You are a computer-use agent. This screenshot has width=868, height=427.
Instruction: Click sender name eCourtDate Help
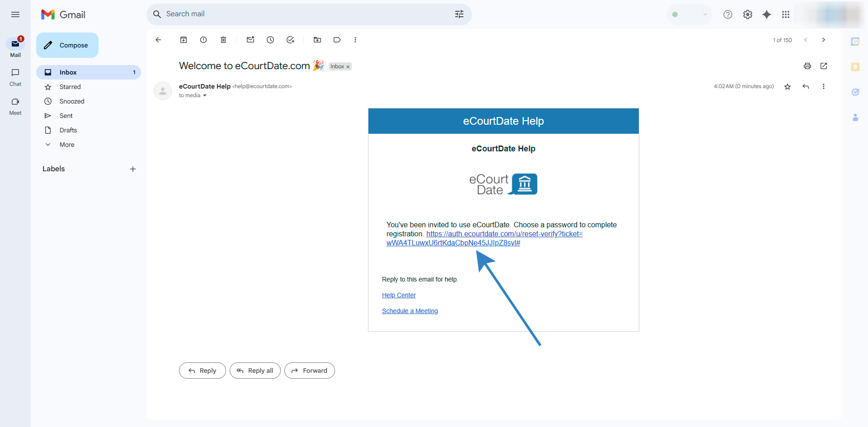[205, 86]
